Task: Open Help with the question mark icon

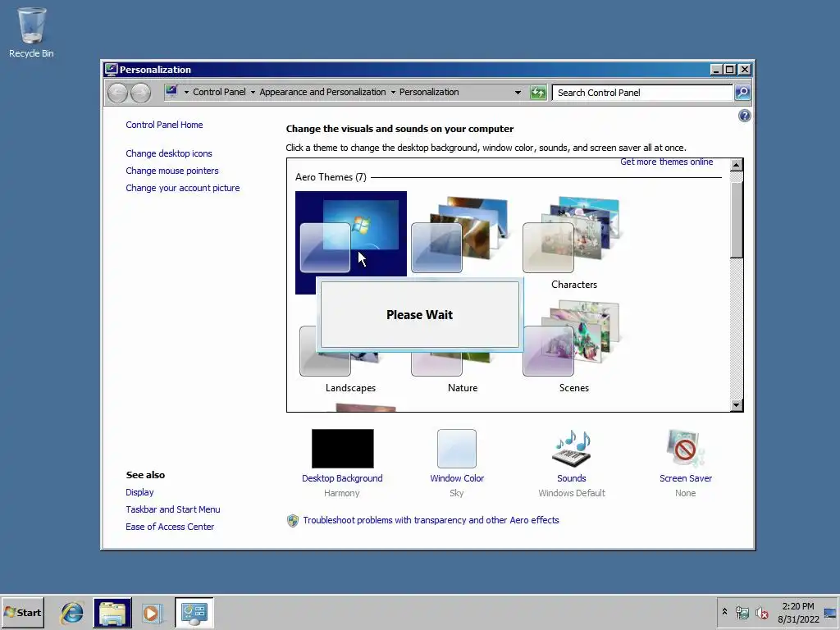Action: (x=744, y=116)
